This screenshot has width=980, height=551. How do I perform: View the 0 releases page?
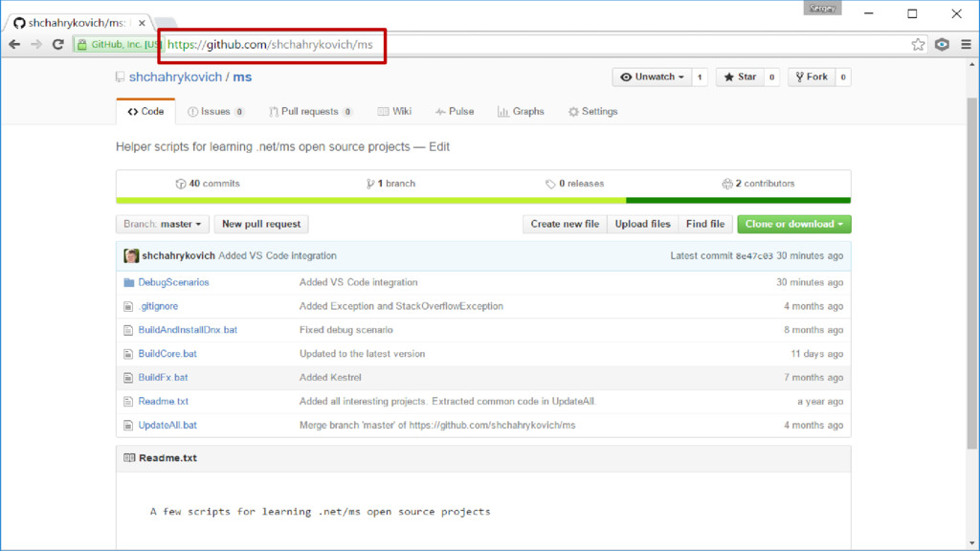(574, 184)
